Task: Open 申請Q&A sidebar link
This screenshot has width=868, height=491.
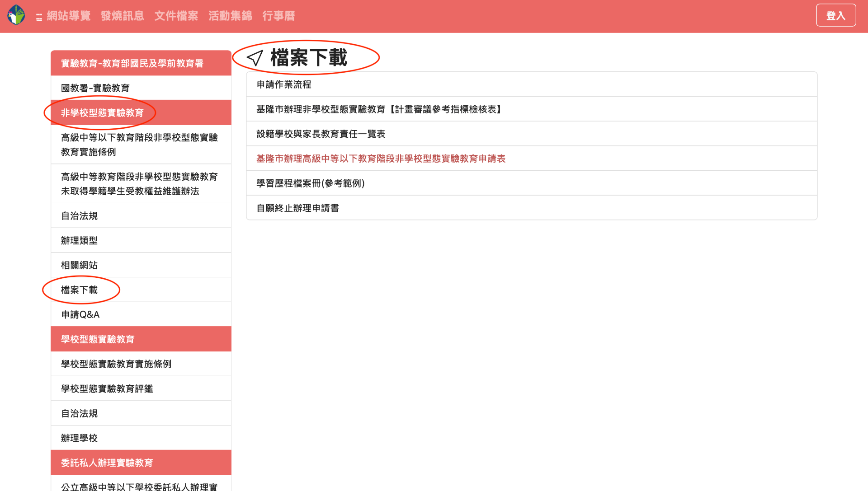Action: tap(80, 315)
